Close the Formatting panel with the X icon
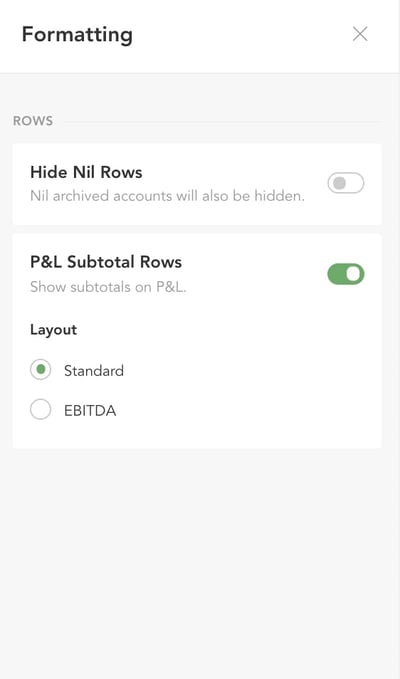The image size is (400, 679). [x=360, y=34]
